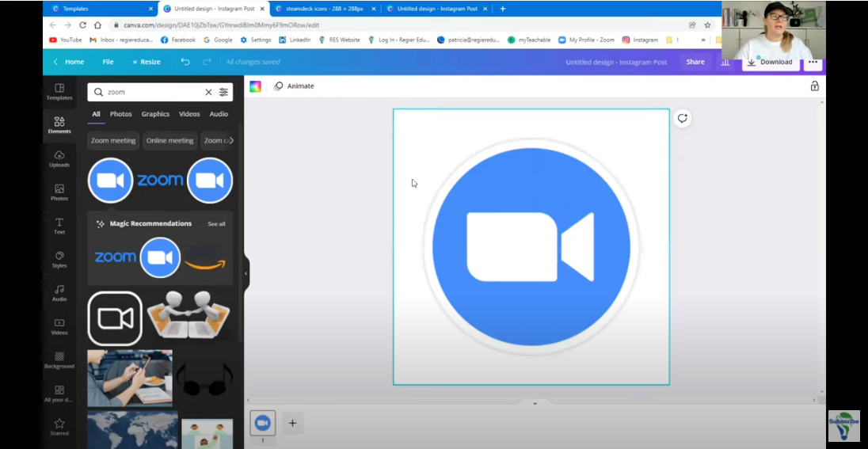Click the undo arrow in Canva toolbar

pos(185,62)
